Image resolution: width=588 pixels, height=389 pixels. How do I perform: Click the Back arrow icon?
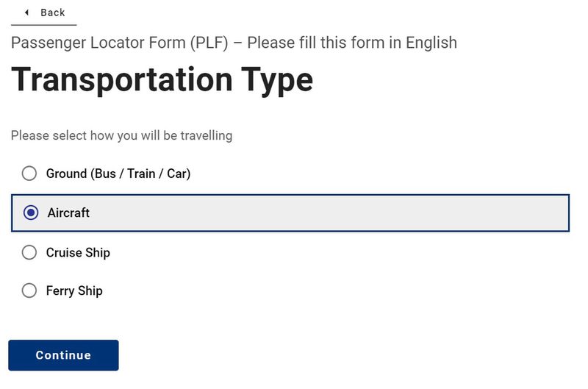click(x=27, y=13)
